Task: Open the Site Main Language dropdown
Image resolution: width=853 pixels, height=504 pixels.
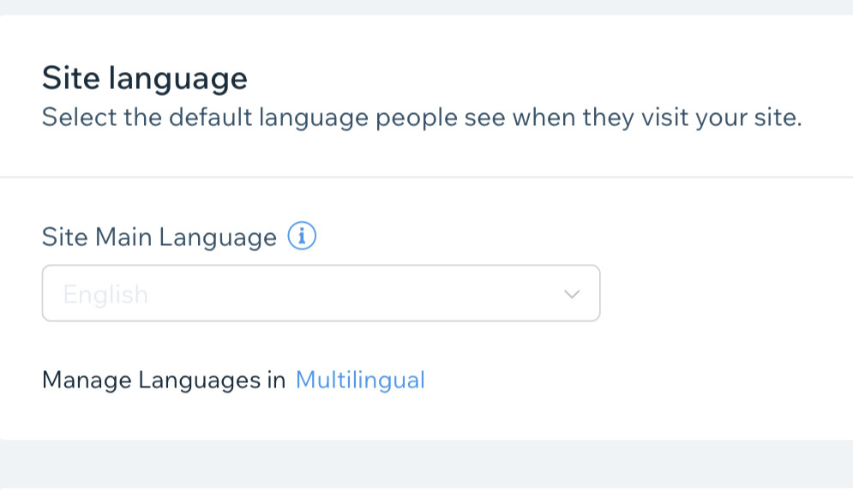Action: [x=320, y=293]
